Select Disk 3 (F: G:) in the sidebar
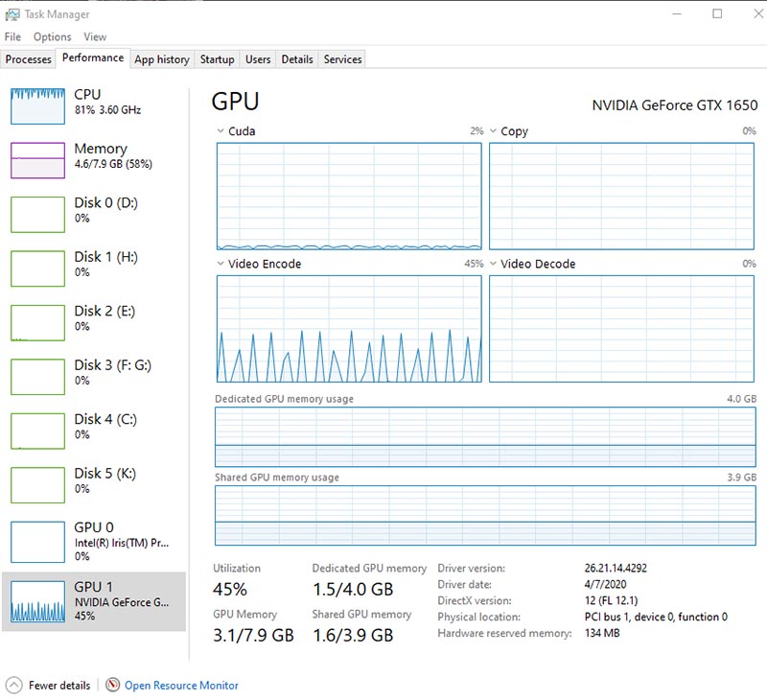Screen dimensions: 767x700 pos(94,377)
